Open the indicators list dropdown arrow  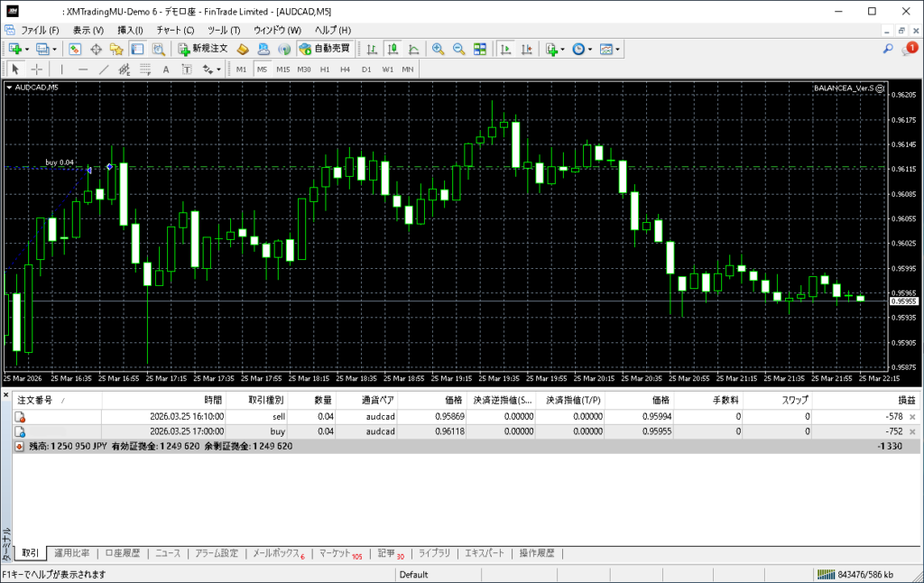563,49
